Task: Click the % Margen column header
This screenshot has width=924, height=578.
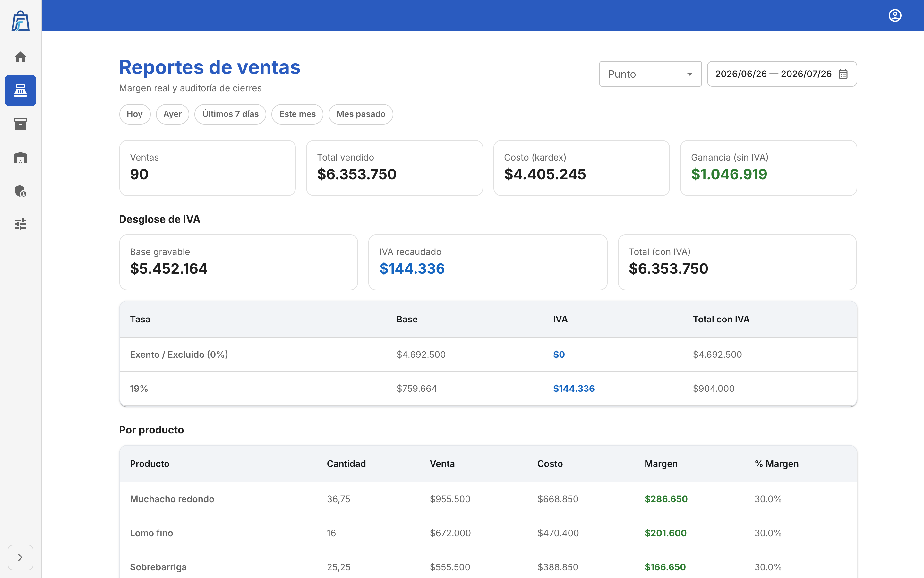Action: (x=777, y=464)
